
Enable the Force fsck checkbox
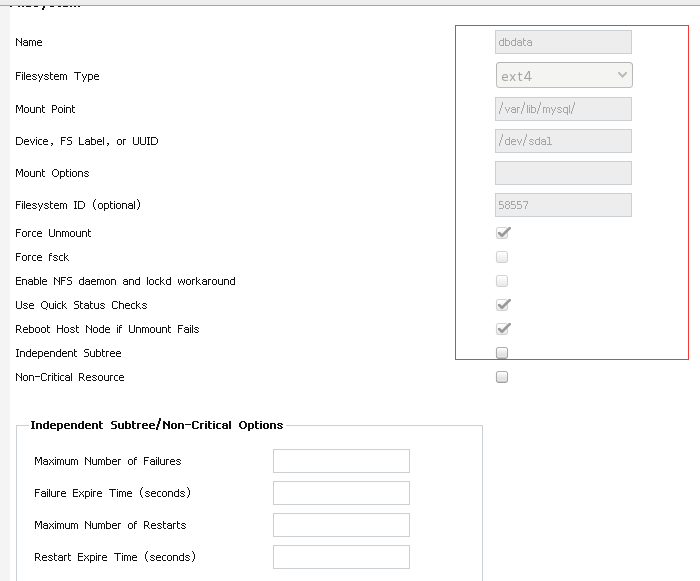pyautogui.click(x=502, y=257)
